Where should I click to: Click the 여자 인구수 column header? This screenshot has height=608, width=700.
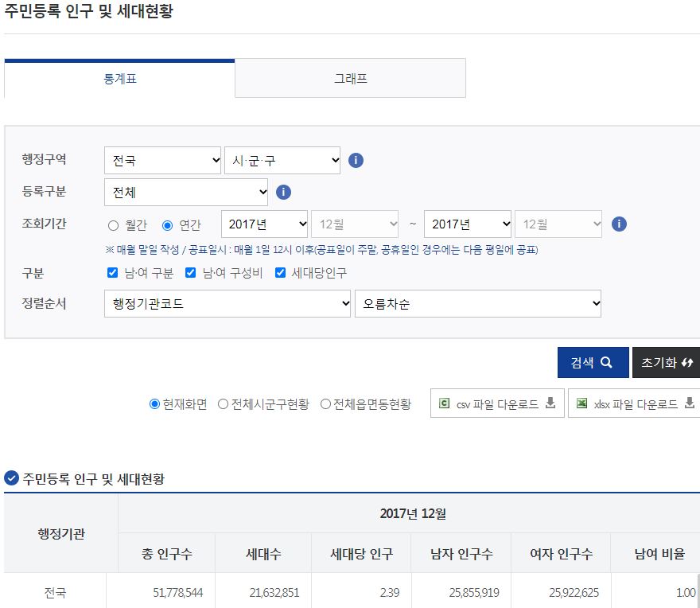[561, 554]
